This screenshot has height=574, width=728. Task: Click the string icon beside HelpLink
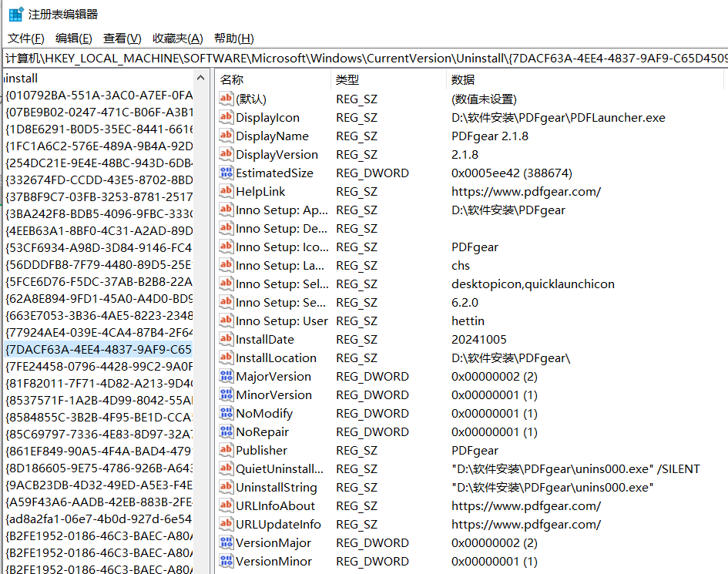point(226,191)
